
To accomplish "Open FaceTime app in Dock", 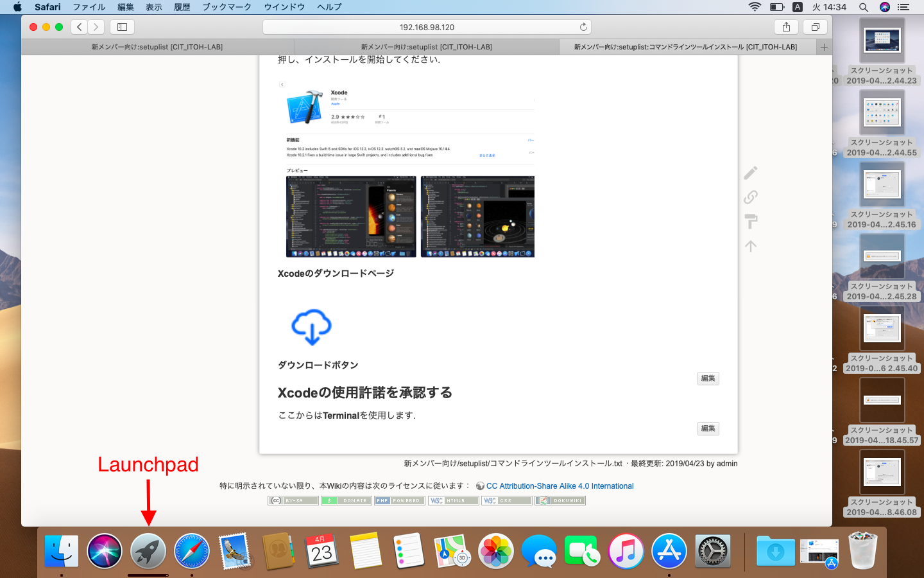I will [x=583, y=551].
